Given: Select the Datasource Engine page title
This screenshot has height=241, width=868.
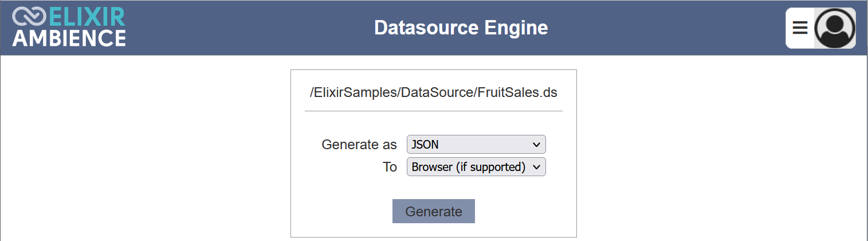Looking at the screenshot, I should pos(461,28).
